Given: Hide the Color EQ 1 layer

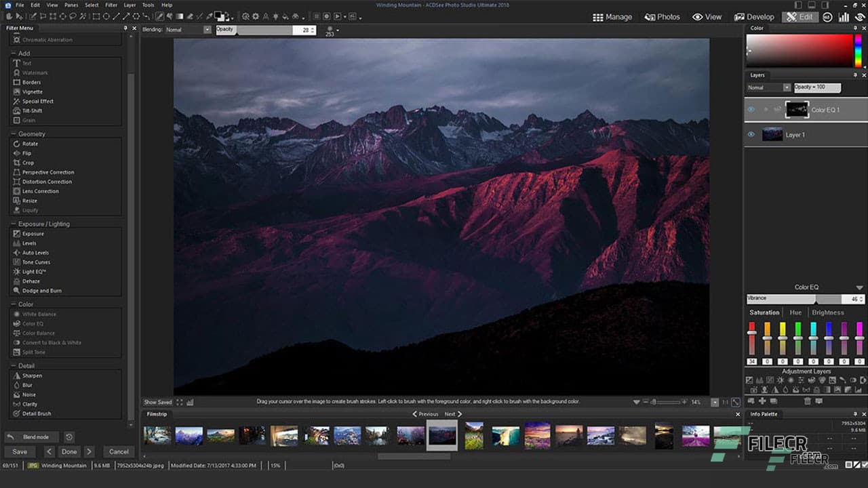Looking at the screenshot, I should click(x=751, y=109).
